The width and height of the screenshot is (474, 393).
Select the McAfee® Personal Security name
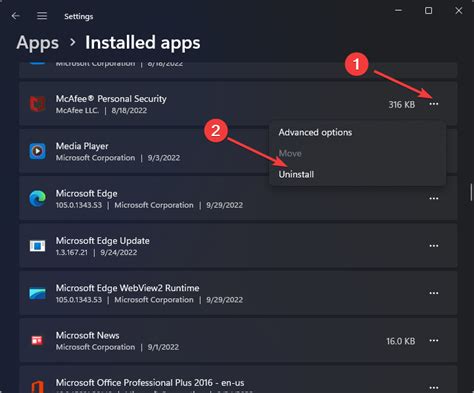pos(111,99)
